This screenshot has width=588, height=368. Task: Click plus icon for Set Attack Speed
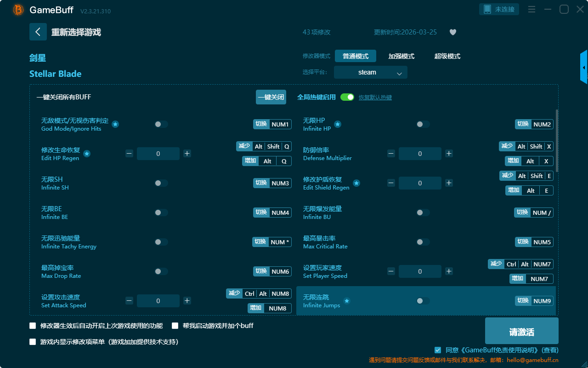click(187, 301)
